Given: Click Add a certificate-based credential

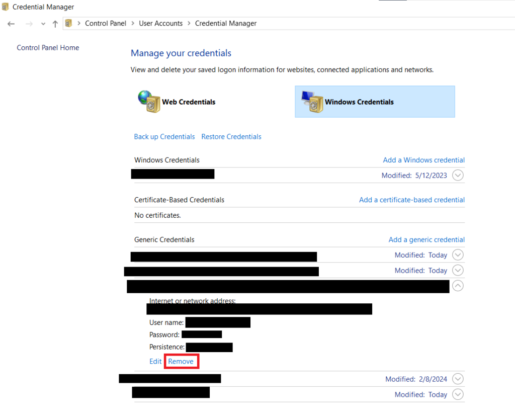Looking at the screenshot, I should click(411, 199).
